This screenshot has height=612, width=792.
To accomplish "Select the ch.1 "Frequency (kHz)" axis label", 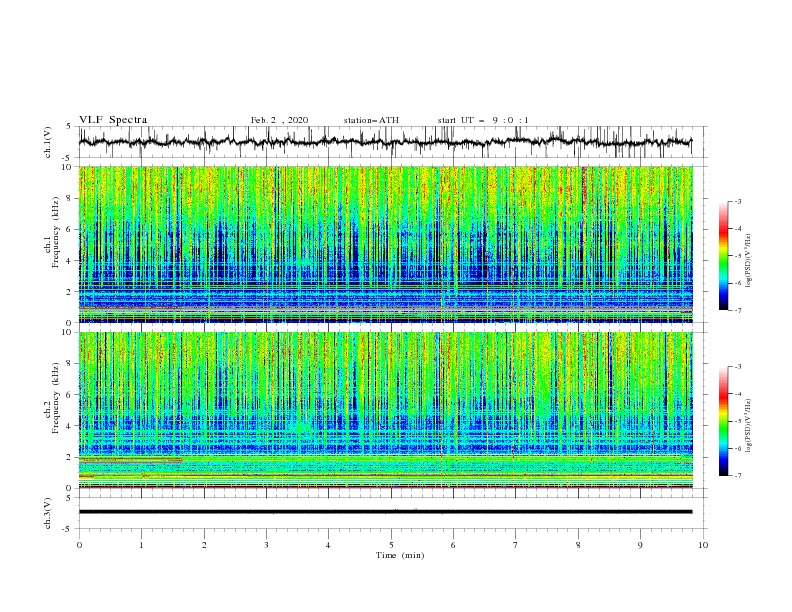I will point(56,230).
